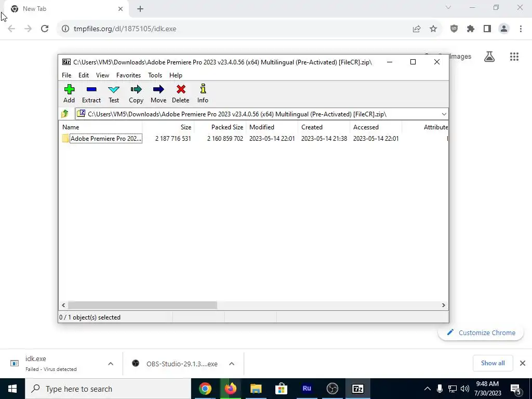This screenshot has width=532, height=399.
Task: Click the Adobe Premiere Pro folder icon
Action: point(65,138)
